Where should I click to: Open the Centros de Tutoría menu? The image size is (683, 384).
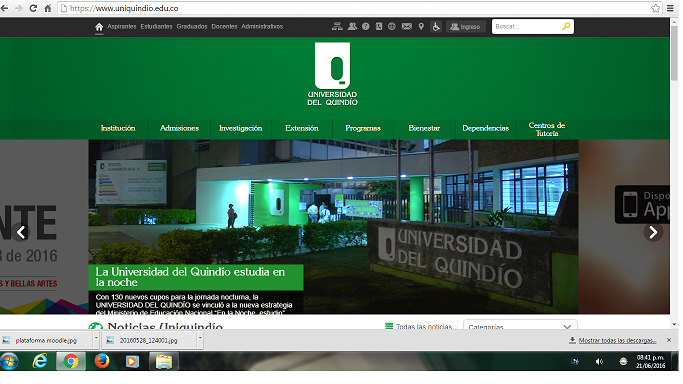click(547, 129)
